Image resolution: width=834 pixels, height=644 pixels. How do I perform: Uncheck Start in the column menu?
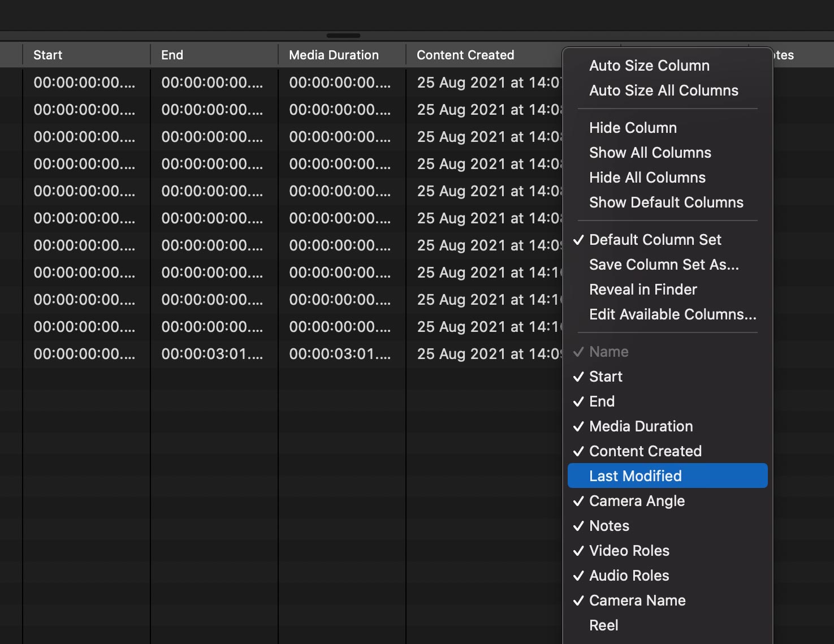(667, 377)
